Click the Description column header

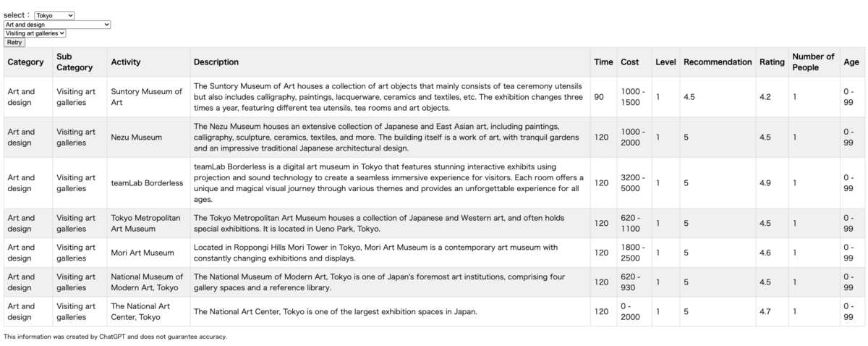216,62
